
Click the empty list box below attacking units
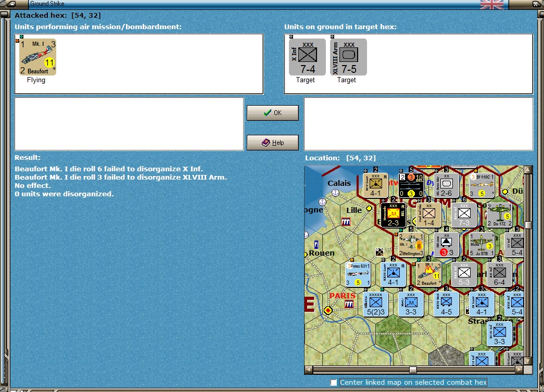(x=129, y=124)
